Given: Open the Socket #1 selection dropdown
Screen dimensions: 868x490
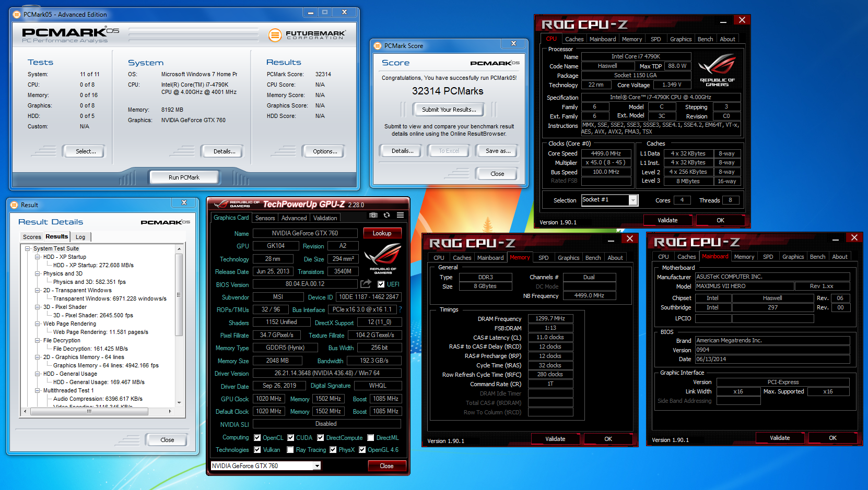Looking at the screenshot, I should (x=633, y=200).
